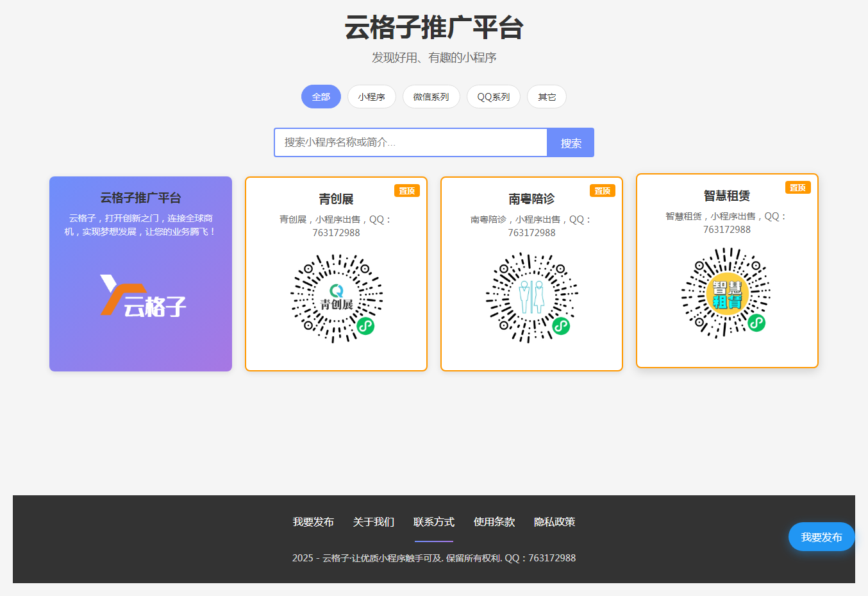Click the 置顶 badge on 青创展 card
868x596 pixels.
pyautogui.click(x=407, y=191)
